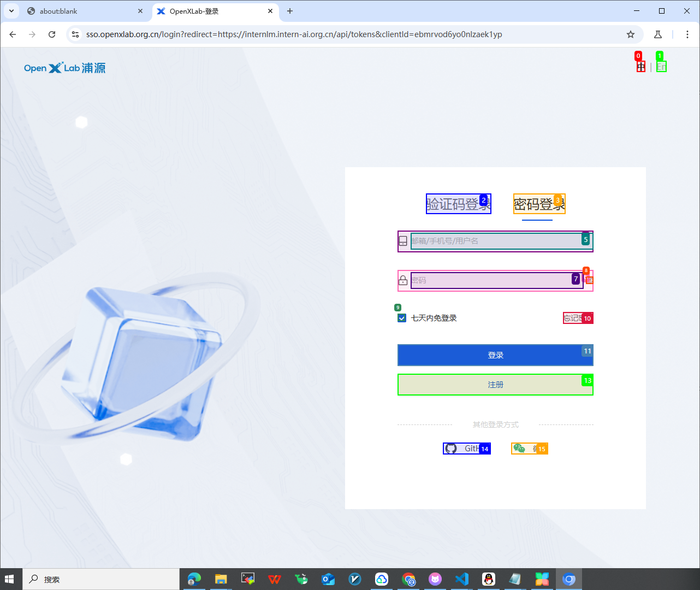Image resolution: width=700 pixels, height=590 pixels.
Task: Go forward using the browser arrow
Action: 32,34
